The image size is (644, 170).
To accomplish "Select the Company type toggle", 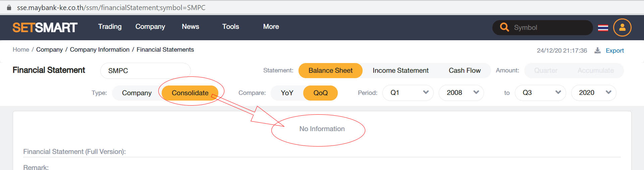I will tap(137, 93).
